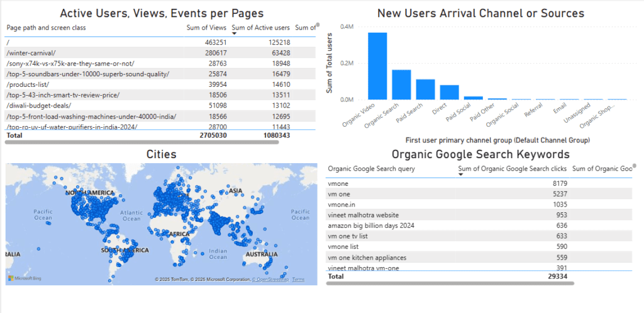Viewport: 644px width, 313px height.
Task: Click horizontal scrollbar under pages table
Action: 142,142
